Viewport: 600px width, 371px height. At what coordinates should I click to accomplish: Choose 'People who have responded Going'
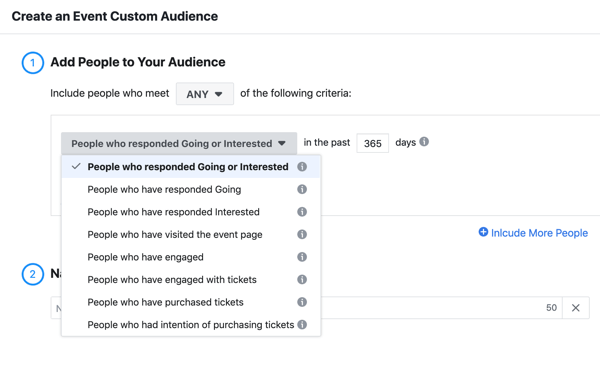(191, 189)
